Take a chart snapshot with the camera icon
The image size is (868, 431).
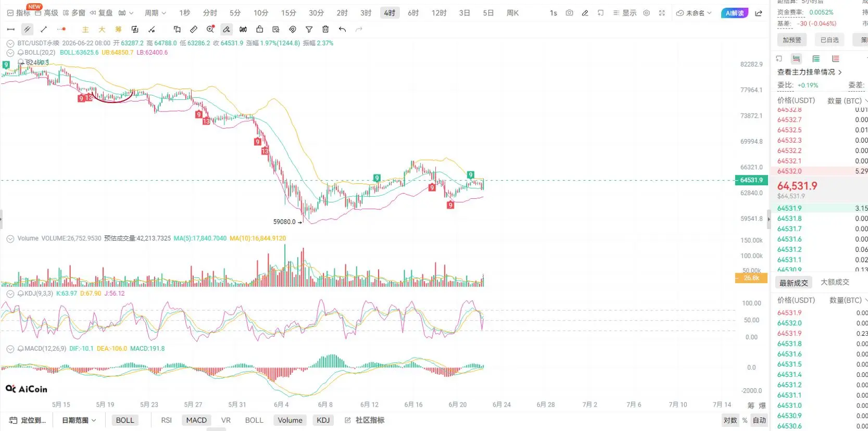(x=570, y=13)
